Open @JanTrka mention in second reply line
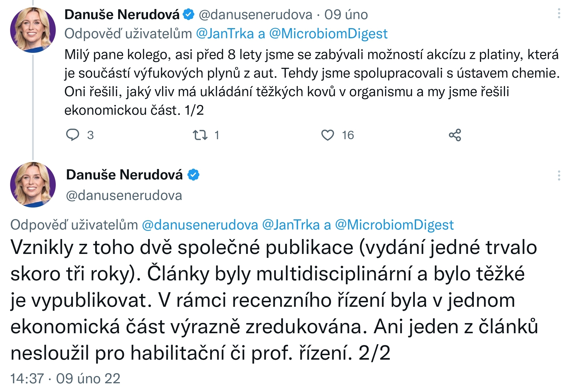 (x=291, y=225)
